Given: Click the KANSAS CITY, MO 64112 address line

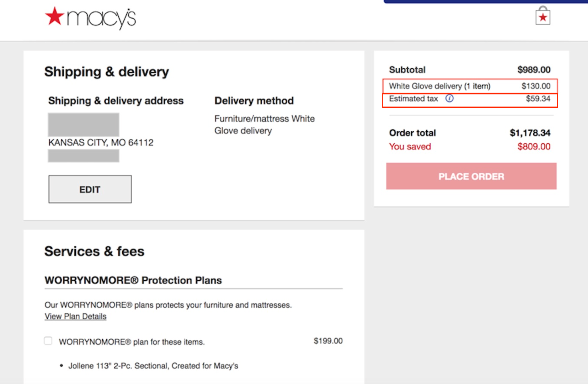Looking at the screenshot, I should 101,142.
